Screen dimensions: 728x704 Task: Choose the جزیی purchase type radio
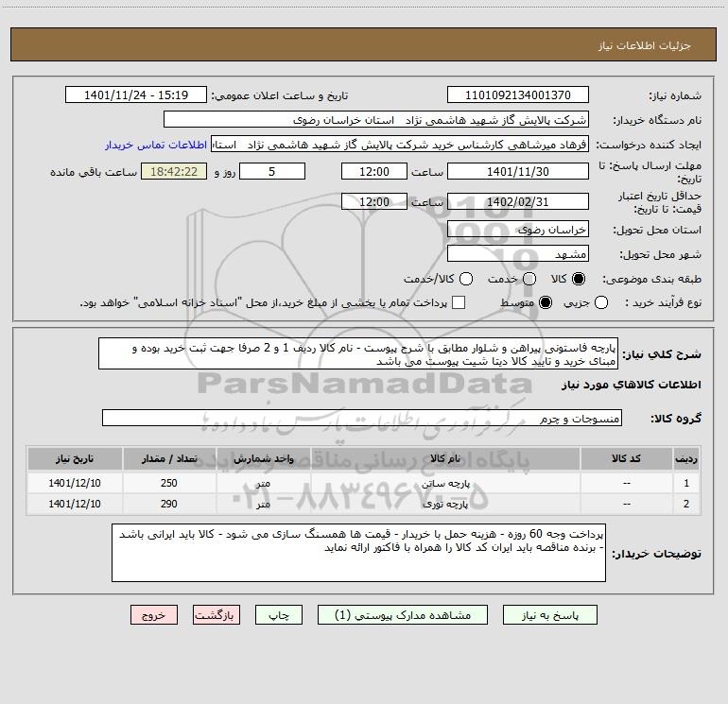(600, 302)
